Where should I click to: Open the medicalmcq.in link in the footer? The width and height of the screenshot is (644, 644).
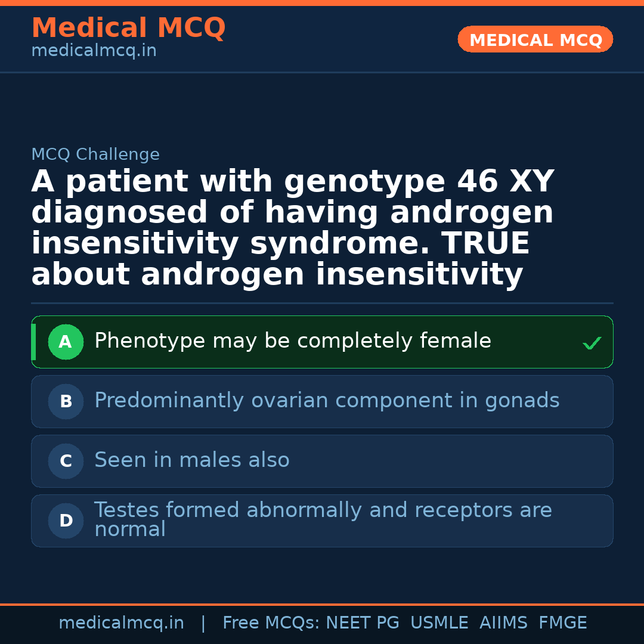(x=121, y=623)
